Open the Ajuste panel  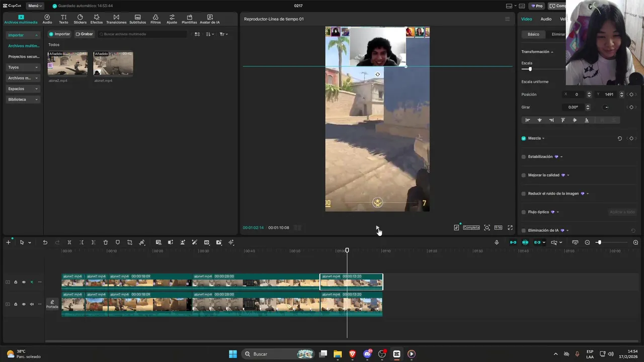pos(172,20)
